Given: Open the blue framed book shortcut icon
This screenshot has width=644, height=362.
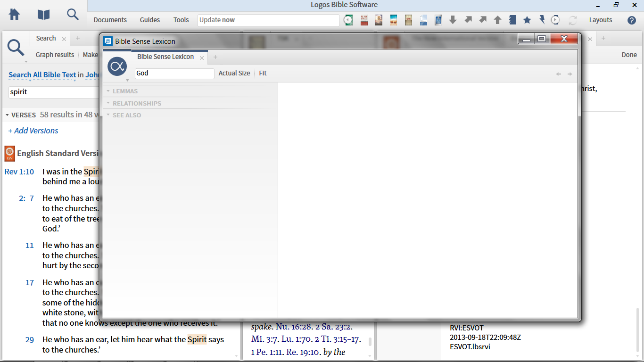Looking at the screenshot, I should (x=438, y=20).
